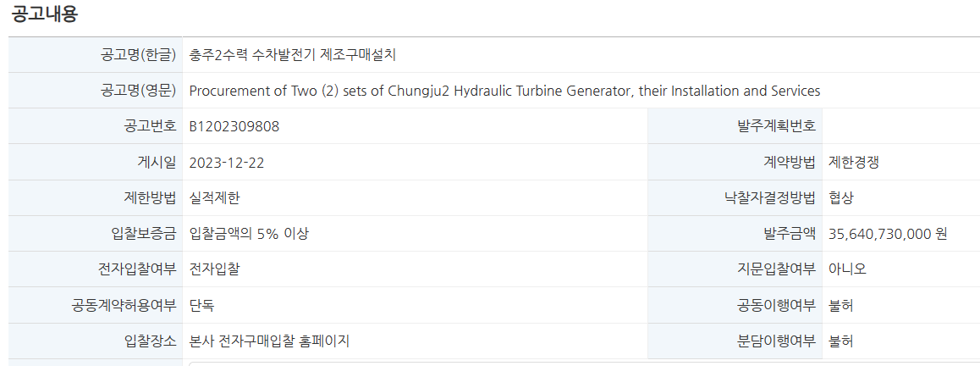The image size is (980, 366).
Task: Click the 실적제한 restriction value
Action: (215, 198)
